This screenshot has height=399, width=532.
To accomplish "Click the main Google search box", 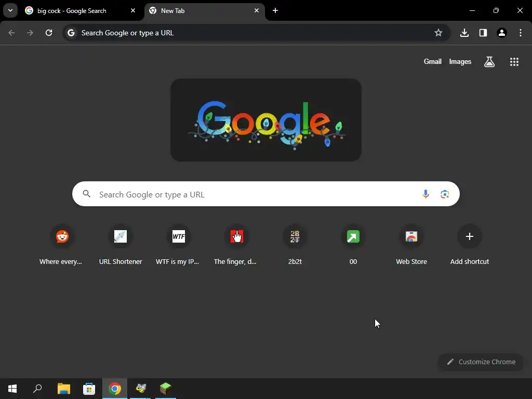I will [265, 194].
